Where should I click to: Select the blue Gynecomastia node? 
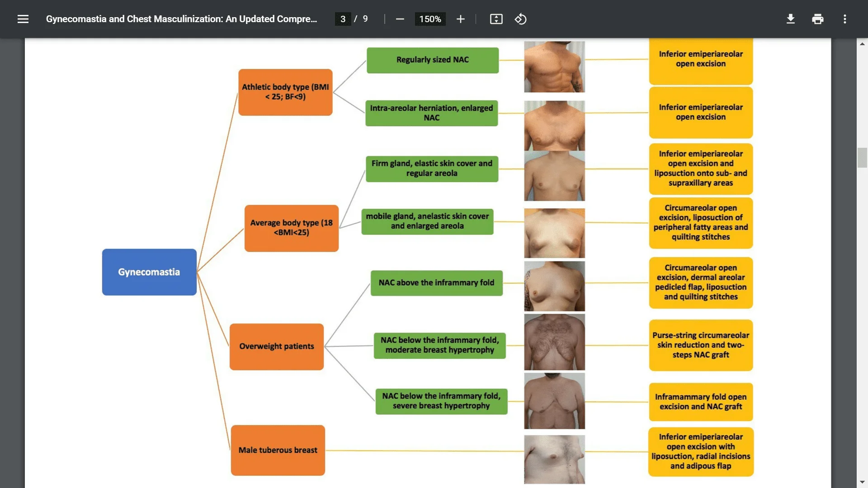click(149, 272)
